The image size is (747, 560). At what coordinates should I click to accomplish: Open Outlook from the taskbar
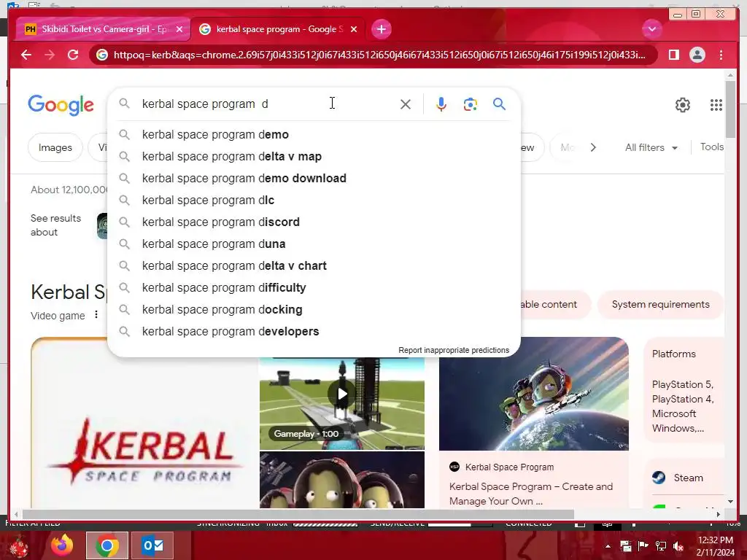click(x=152, y=545)
